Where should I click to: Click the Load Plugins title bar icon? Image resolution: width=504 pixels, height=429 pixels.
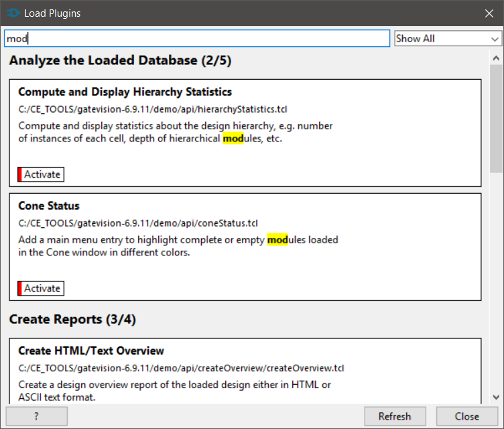pos(13,13)
